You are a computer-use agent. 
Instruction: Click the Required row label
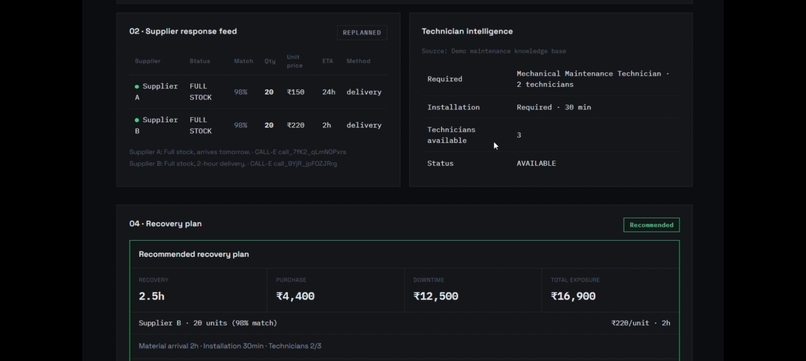[445, 79]
